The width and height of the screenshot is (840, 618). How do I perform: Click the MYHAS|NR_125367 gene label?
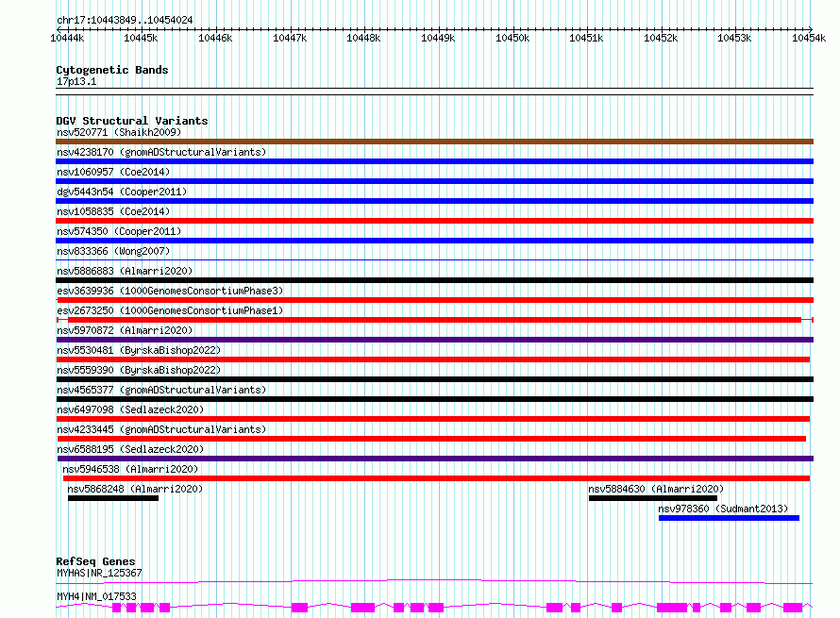99,573
